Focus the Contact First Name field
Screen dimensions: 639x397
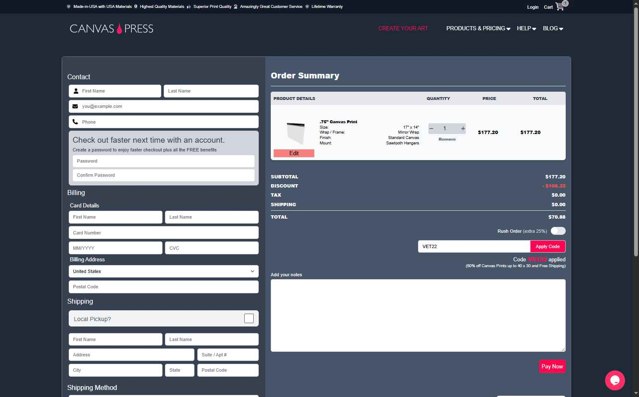click(115, 91)
